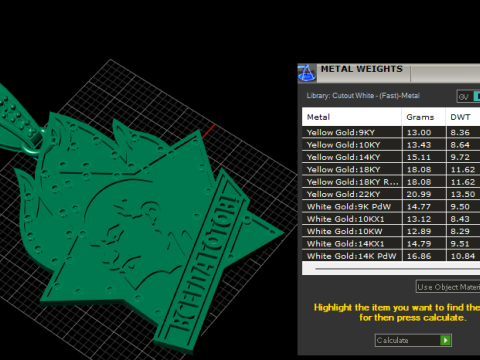
Task: Click the 9.50 DWT value
Action: (x=460, y=206)
